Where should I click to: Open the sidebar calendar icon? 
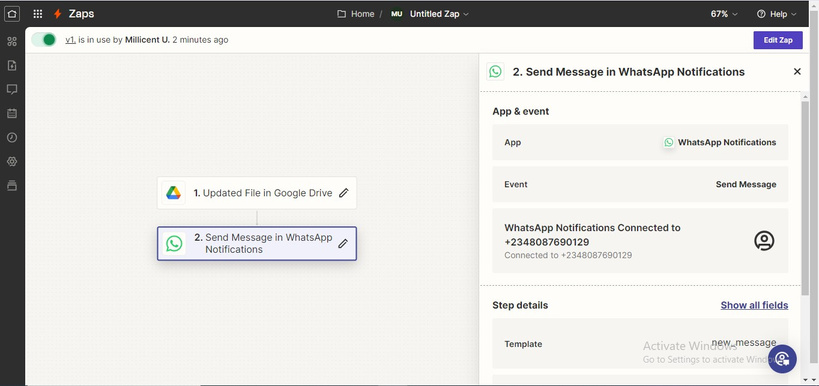[12, 113]
